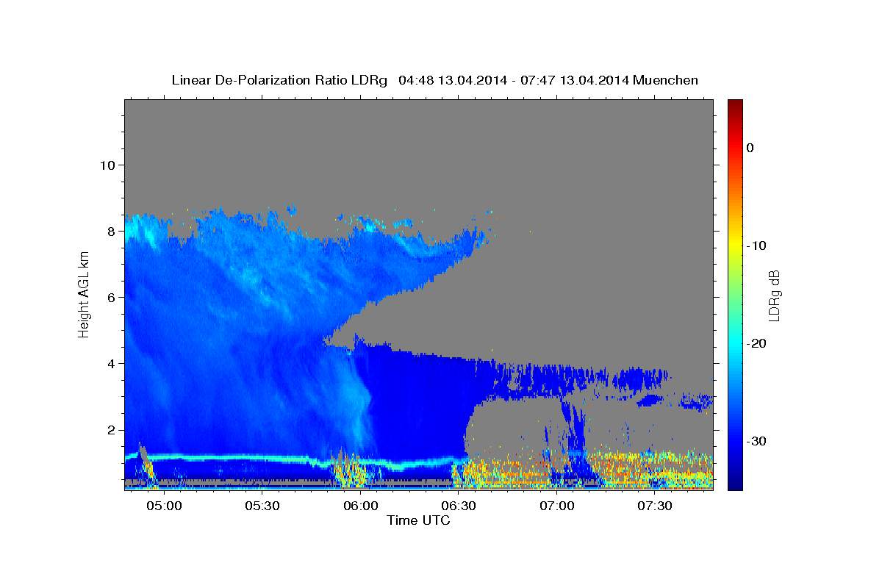Click the dark red top of colorbar

click(x=735, y=104)
